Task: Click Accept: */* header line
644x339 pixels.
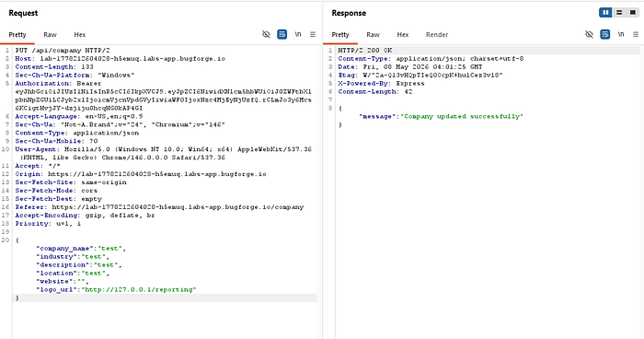Action: pyautogui.click(x=38, y=166)
